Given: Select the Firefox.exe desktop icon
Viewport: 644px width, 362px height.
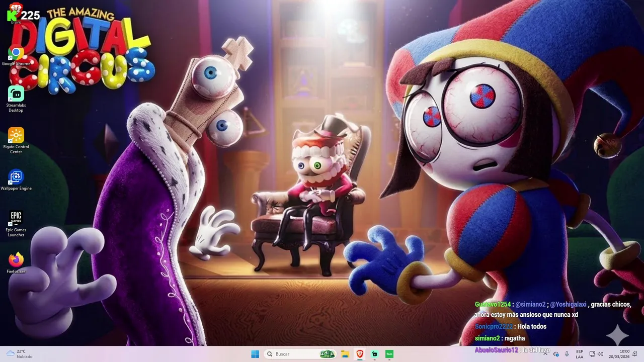Looking at the screenshot, I should pyautogui.click(x=16, y=263).
